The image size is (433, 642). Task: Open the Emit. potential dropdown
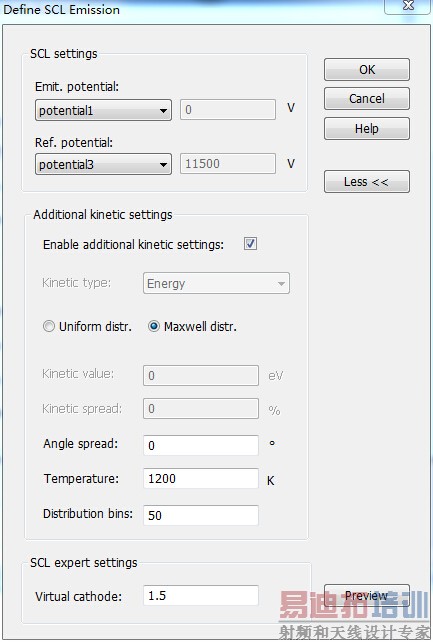click(x=103, y=110)
